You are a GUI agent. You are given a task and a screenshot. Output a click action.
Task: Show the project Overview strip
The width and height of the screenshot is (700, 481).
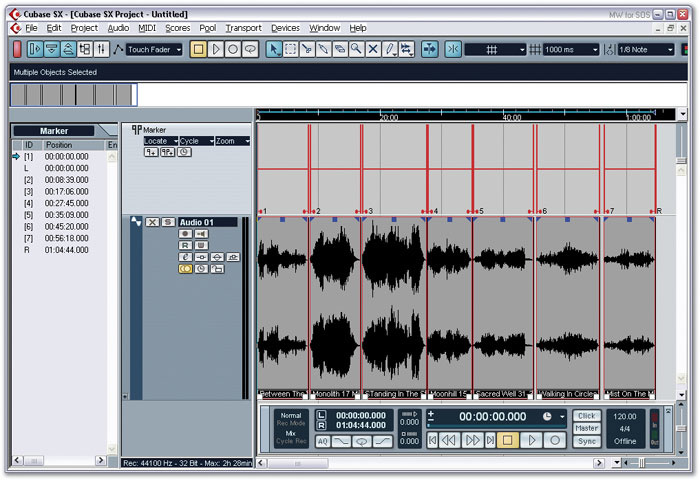click(x=68, y=49)
